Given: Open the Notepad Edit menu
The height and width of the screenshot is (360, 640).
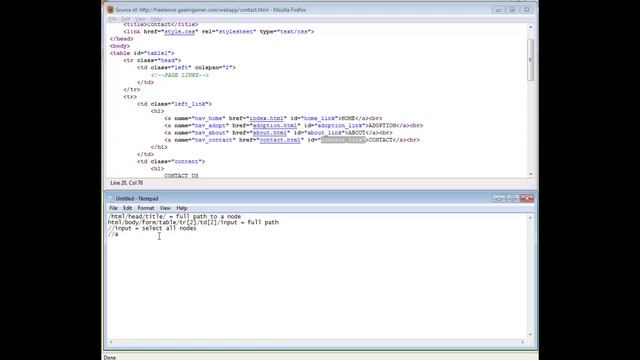Looking at the screenshot, I should [x=127, y=208].
